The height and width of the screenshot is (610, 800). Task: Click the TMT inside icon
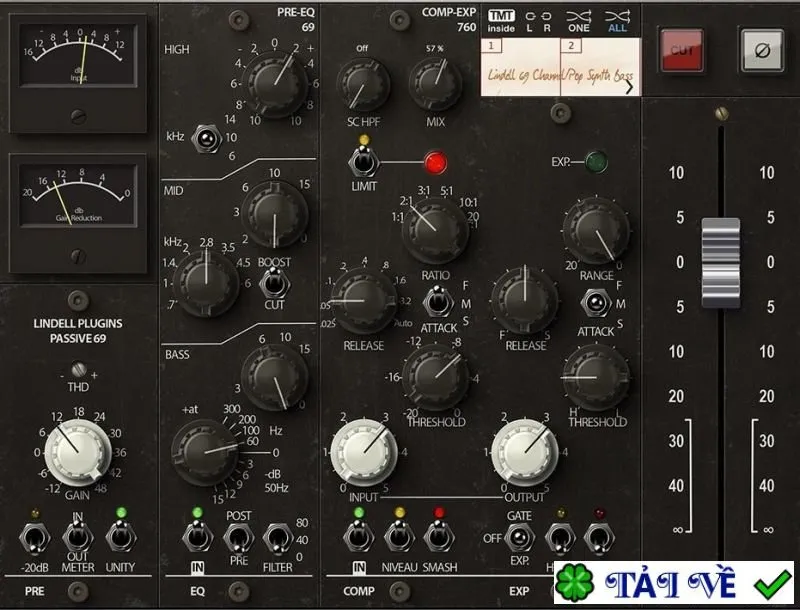(x=501, y=21)
